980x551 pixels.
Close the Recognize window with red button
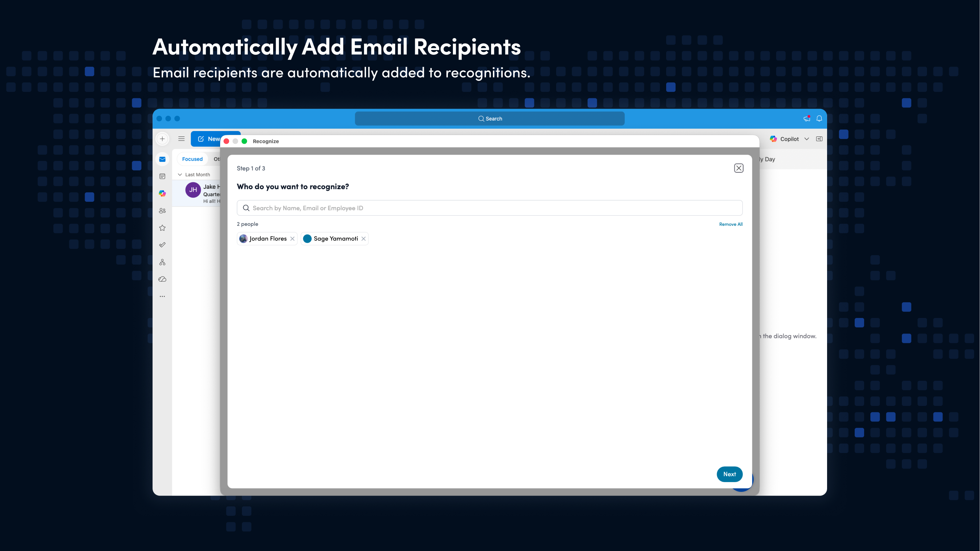[226, 141]
